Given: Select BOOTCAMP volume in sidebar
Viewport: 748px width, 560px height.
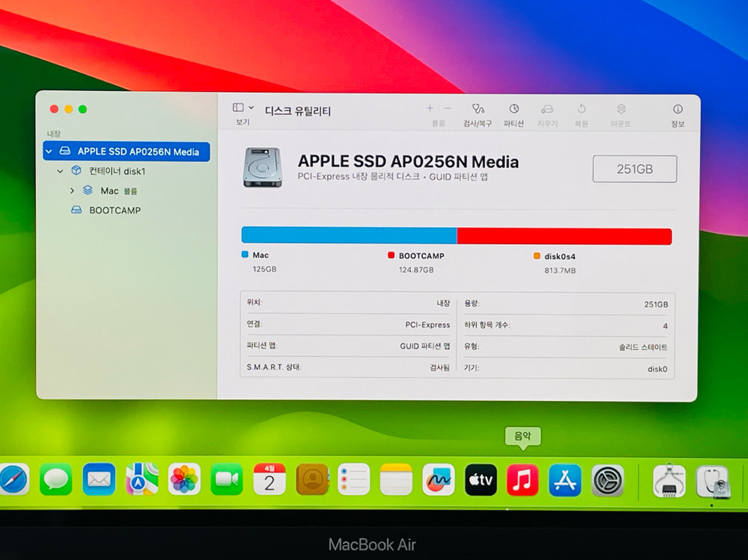Looking at the screenshot, I should coord(114,211).
